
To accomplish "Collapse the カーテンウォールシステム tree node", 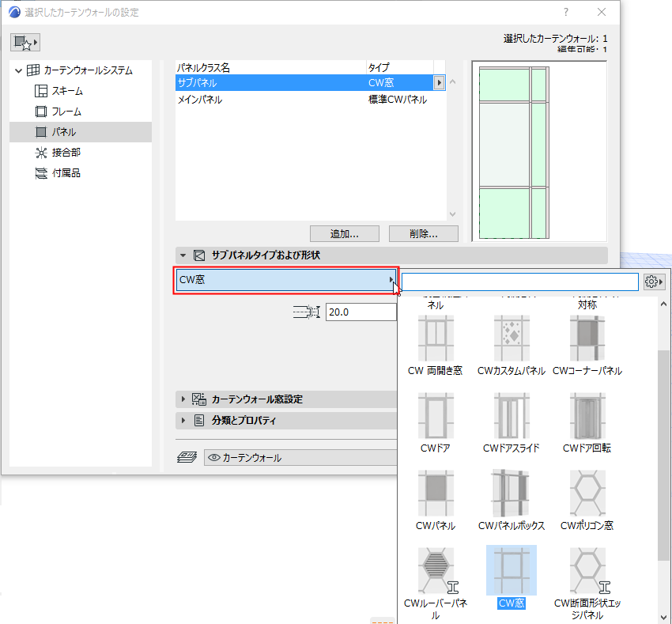I will (x=18, y=70).
